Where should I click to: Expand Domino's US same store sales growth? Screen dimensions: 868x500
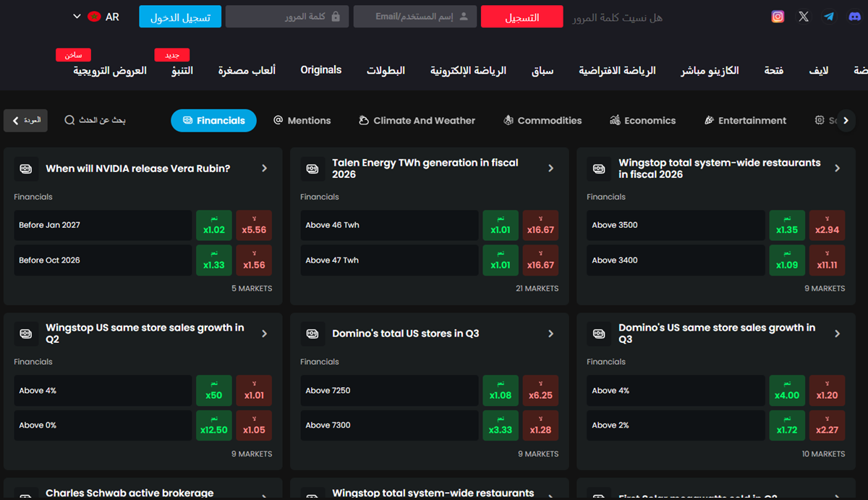(x=838, y=334)
